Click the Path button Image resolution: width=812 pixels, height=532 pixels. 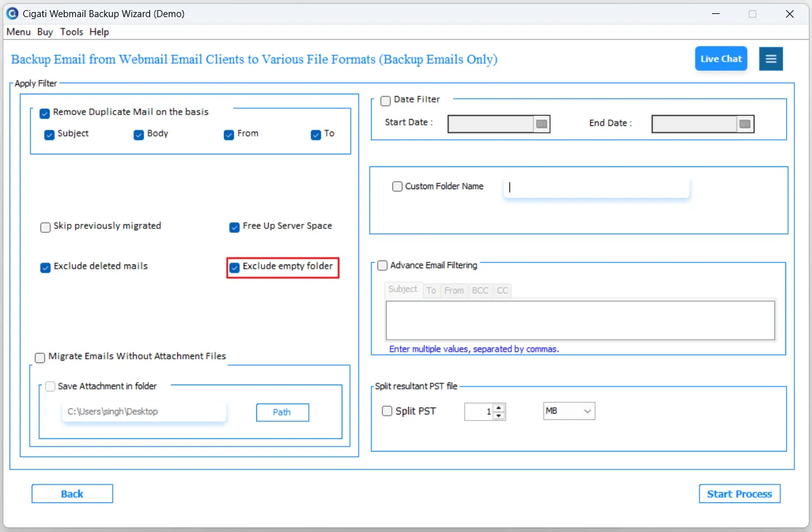click(x=282, y=412)
